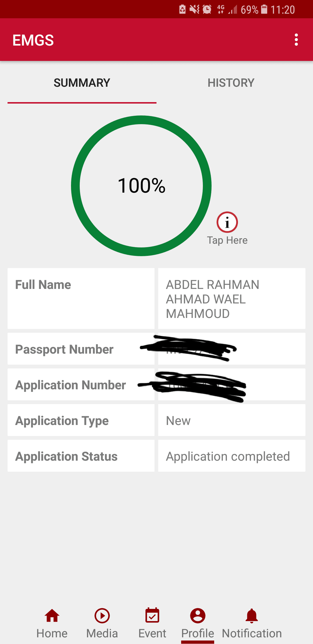The width and height of the screenshot is (313, 644).
Task: Open the Media play icon
Action: pyautogui.click(x=102, y=616)
